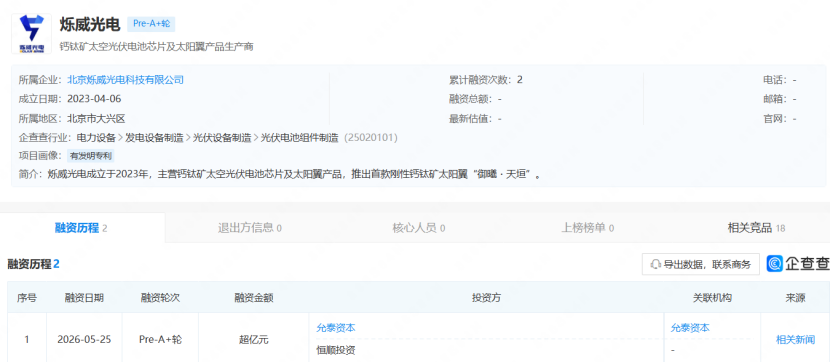This screenshot has height=362, width=831.
Task: Click 恒顺投资 investor text
Action: point(335,350)
